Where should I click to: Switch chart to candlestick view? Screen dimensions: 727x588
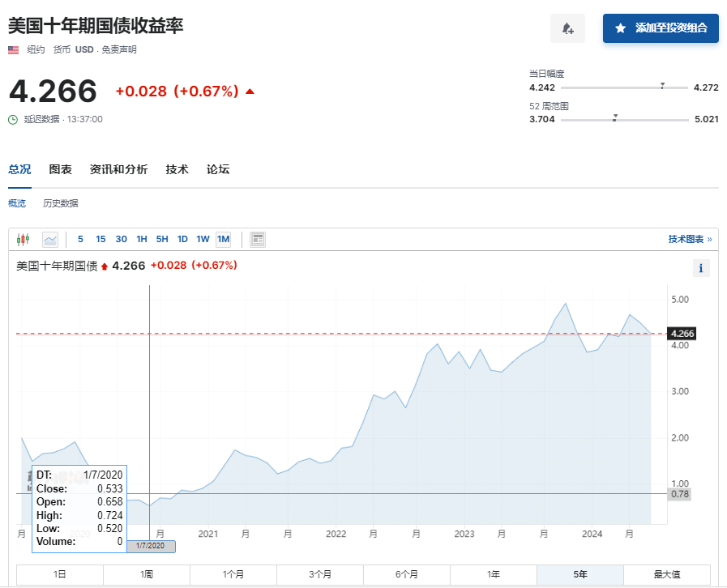pyautogui.click(x=23, y=239)
